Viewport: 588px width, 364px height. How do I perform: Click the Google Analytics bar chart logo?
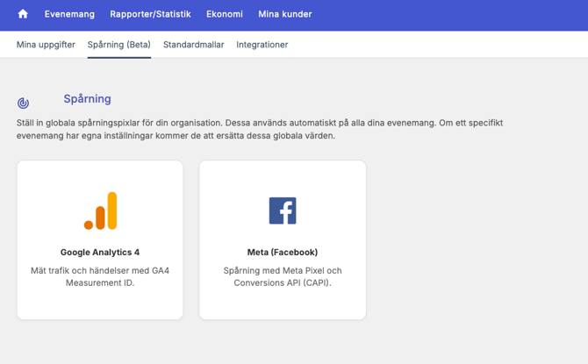click(100, 211)
